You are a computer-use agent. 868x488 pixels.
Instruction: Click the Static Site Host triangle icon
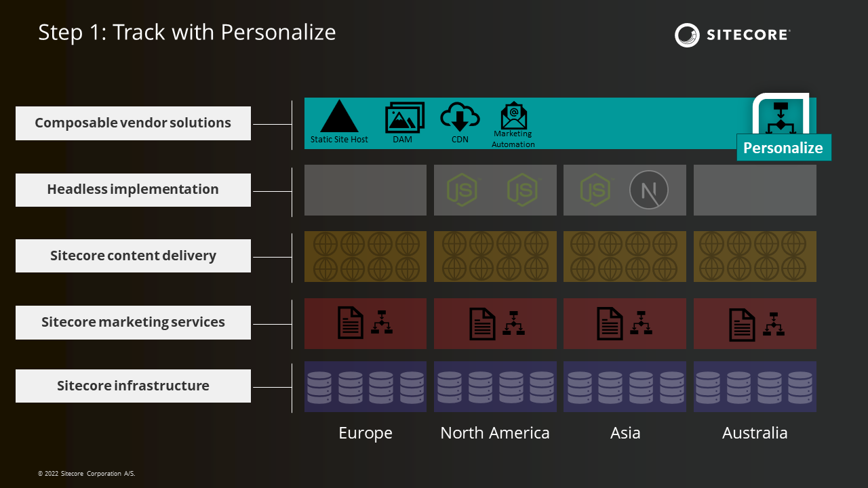tap(339, 116)
